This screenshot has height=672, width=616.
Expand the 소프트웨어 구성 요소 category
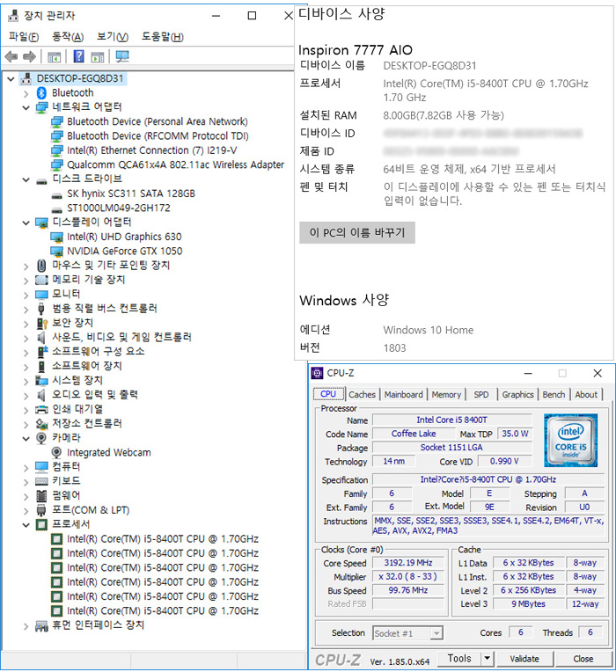(26, 353)
